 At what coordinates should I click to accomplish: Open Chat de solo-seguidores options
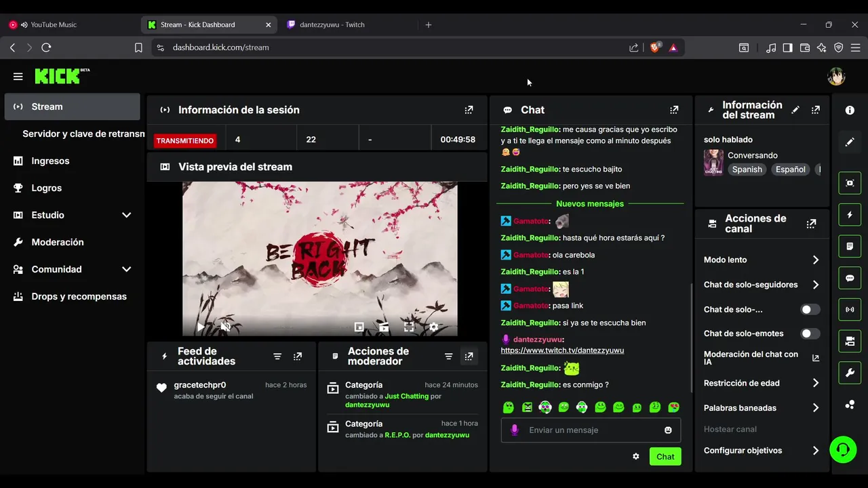click(762, 285)
